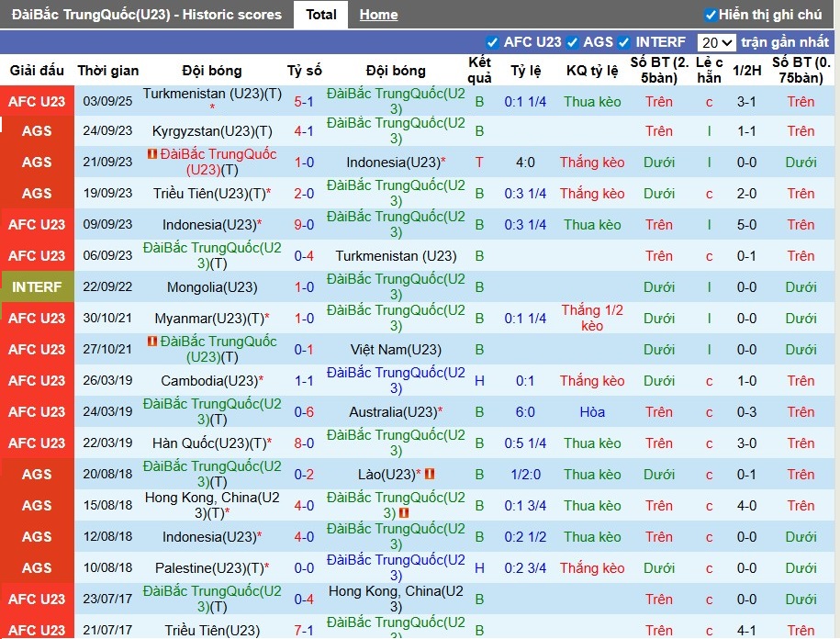Select the AFC U23 league label on 03/09/25
Screen dimensions: 840x639
pos(37,102)
